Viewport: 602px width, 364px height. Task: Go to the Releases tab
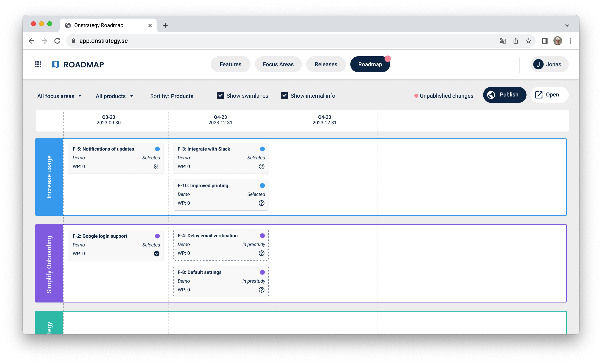point(326,64)
